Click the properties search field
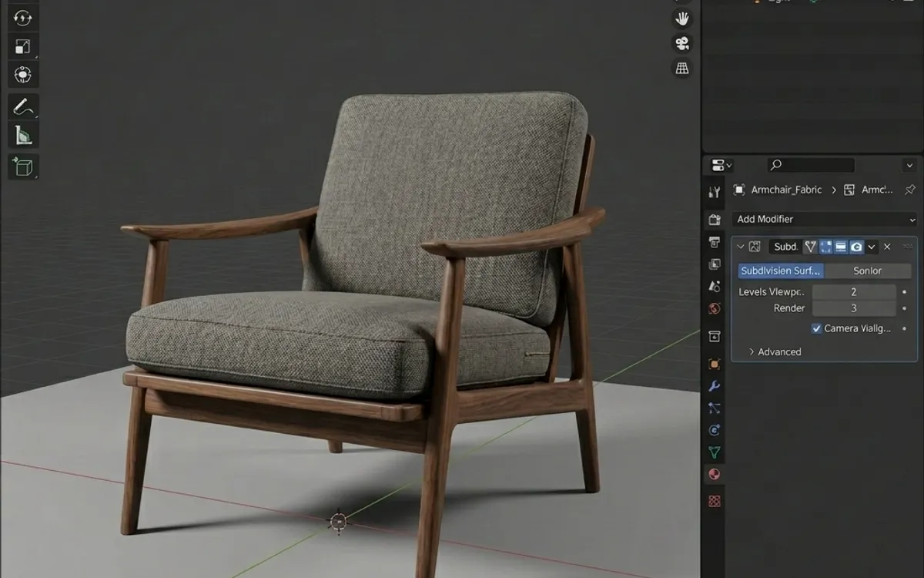 click(811, 165)
